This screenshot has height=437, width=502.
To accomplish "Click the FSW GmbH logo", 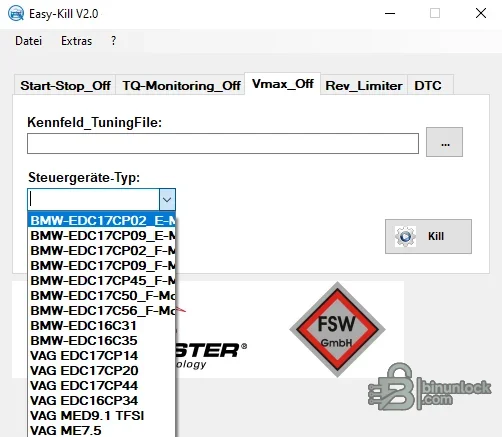I will tap(337, 329).
